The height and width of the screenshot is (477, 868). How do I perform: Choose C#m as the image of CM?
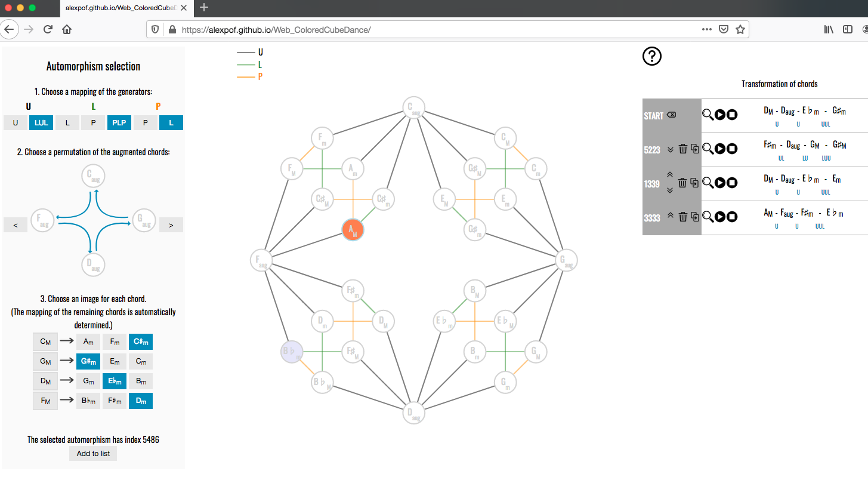[141, 341]
